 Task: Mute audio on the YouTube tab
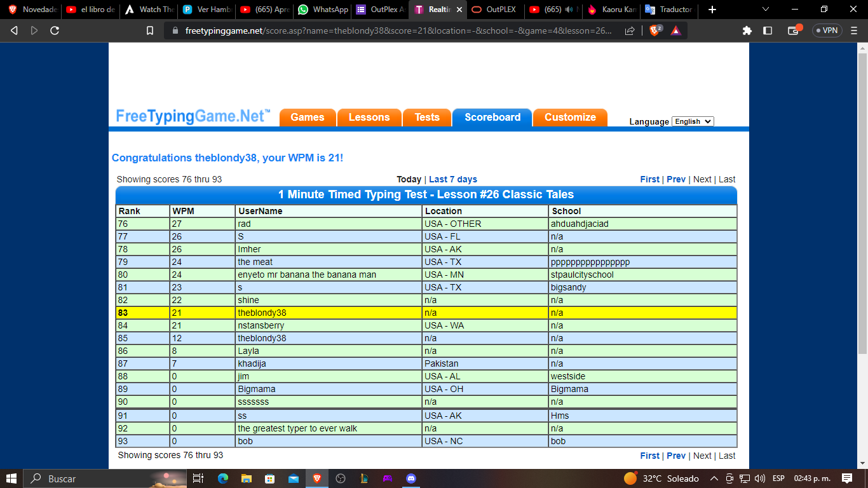click(569, 10)
